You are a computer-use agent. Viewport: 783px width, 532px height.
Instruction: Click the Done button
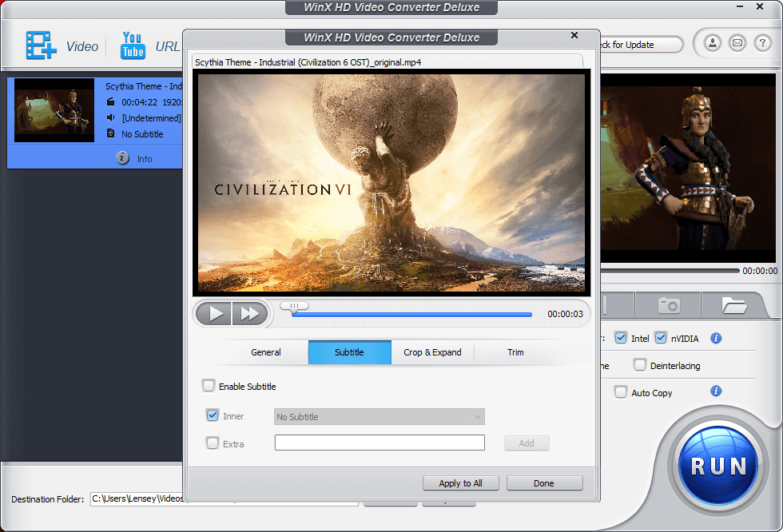tap(544, 483)
